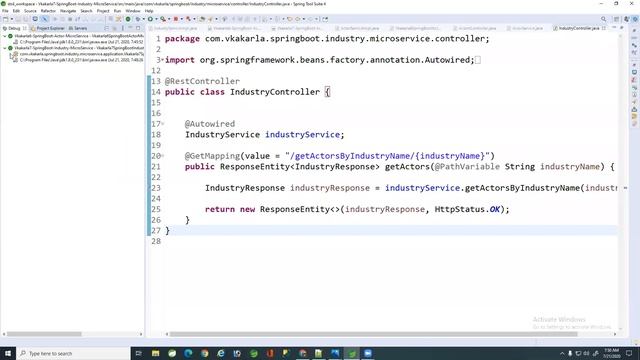The height and width of the screenshot is (360, 640).
Task: Open the Stop icon dropdown arrow
Action: [x=181, y=19]
